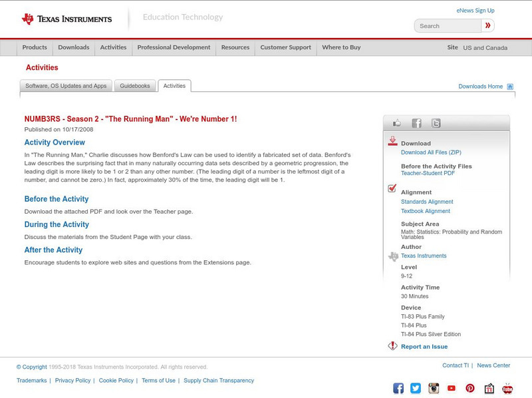Click the Downloads Home house icon
532x398 pixels.
coord(510,87)
